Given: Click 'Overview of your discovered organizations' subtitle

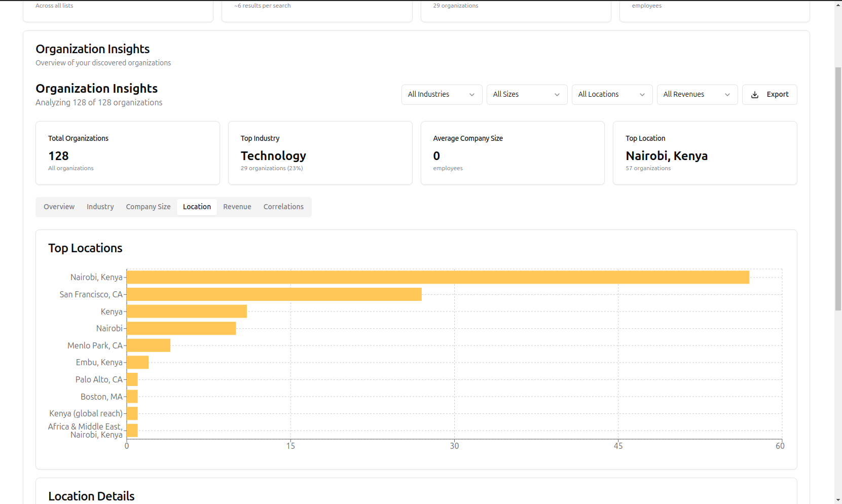Looking at the screenshot, I should pos(103,63).
